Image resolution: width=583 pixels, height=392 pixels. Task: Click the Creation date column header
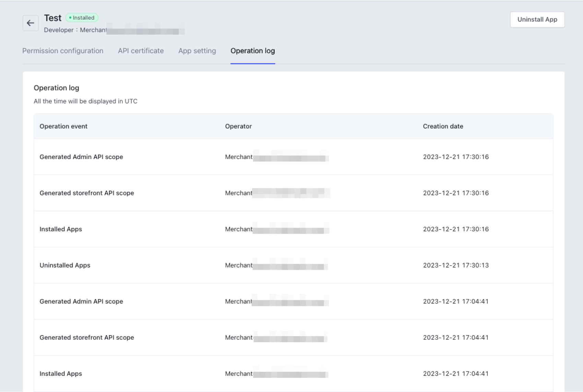(x=443, y=126)
